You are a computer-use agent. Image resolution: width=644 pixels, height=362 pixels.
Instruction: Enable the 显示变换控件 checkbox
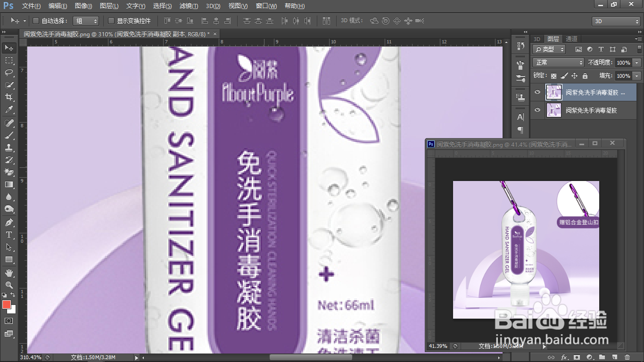[x=111, y=21]
